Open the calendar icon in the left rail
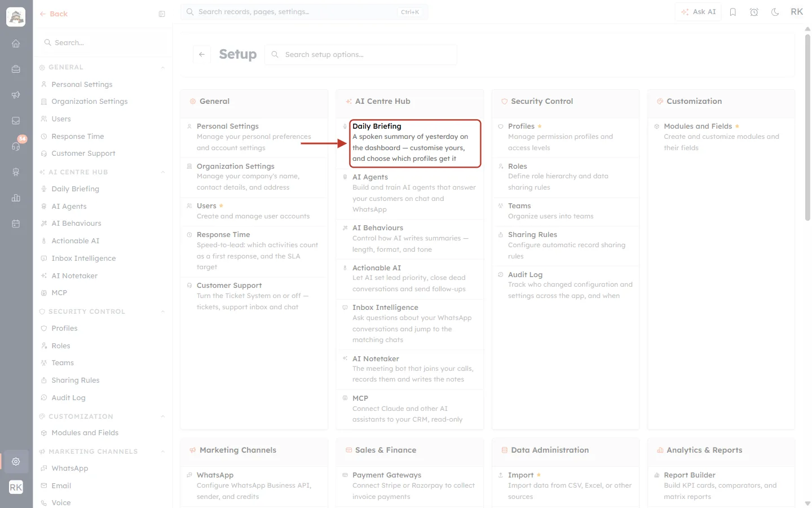Image resolution: width=812 pixels, height=508 pixels. pyautogui.click(x=16, y=224)
